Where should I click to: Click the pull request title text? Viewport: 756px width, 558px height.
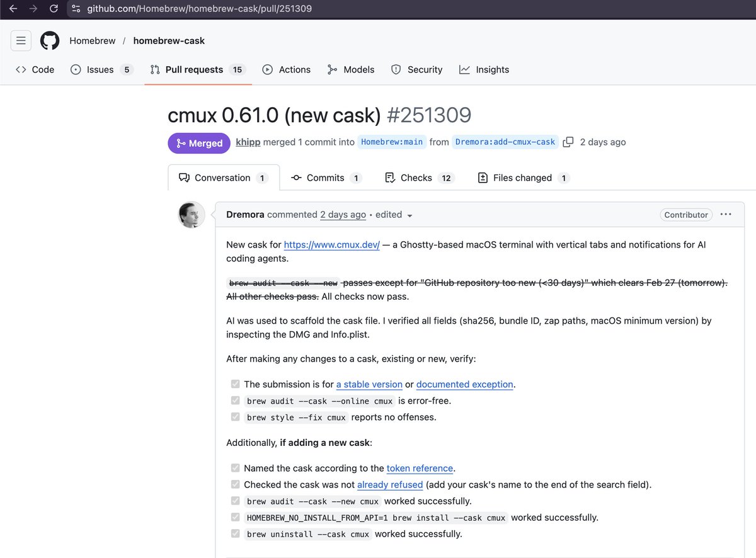tap(275, 115)
